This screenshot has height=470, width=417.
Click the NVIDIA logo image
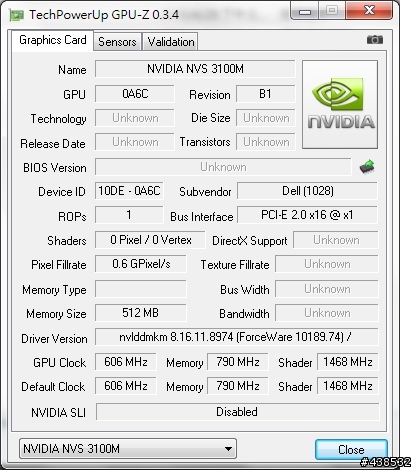[340, 104]
